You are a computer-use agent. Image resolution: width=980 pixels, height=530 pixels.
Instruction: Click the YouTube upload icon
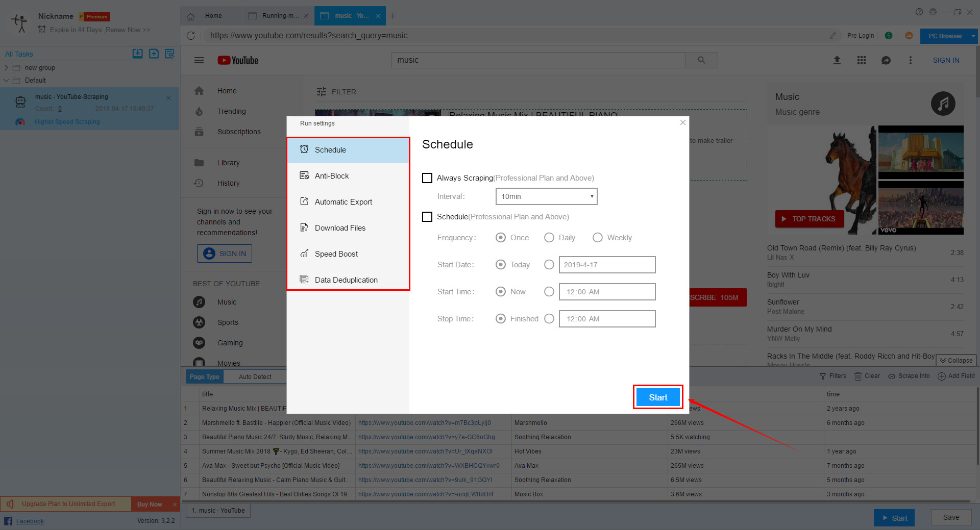(837, 60)
